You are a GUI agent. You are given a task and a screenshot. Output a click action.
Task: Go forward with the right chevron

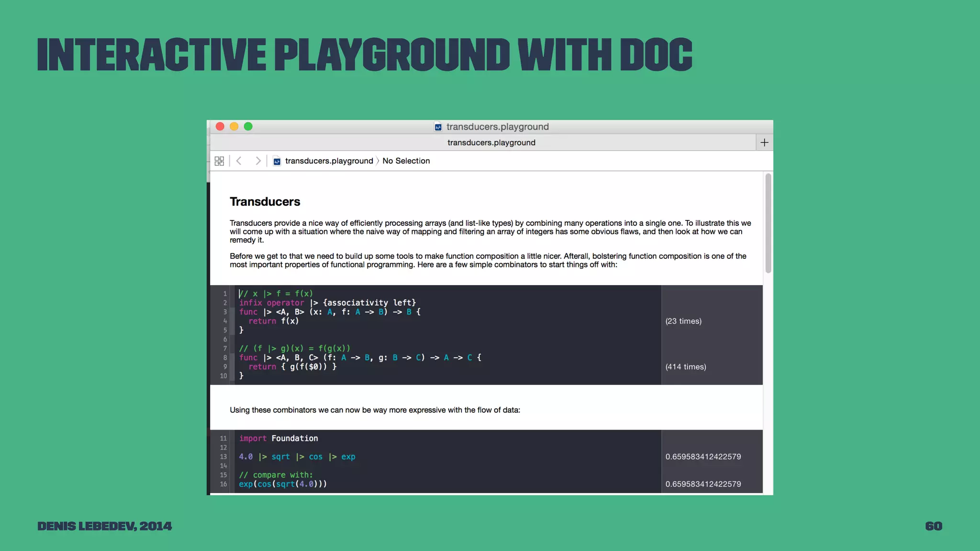[x=258, y=161]
